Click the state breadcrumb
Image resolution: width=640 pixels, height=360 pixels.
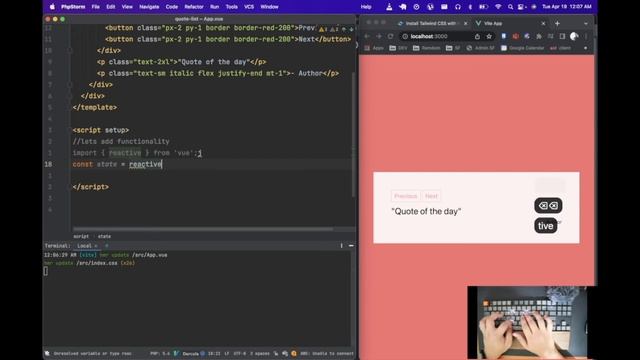tap(104, 236)
